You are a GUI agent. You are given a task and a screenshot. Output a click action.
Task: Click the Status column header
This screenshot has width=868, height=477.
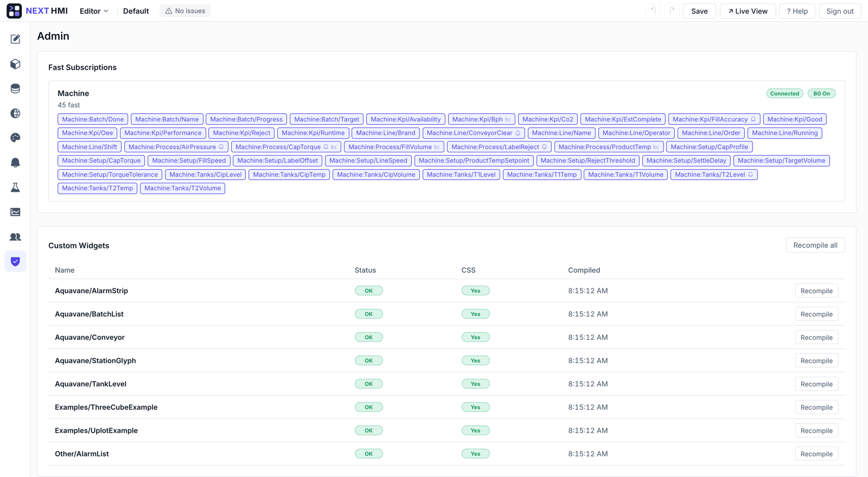[365, 270]
